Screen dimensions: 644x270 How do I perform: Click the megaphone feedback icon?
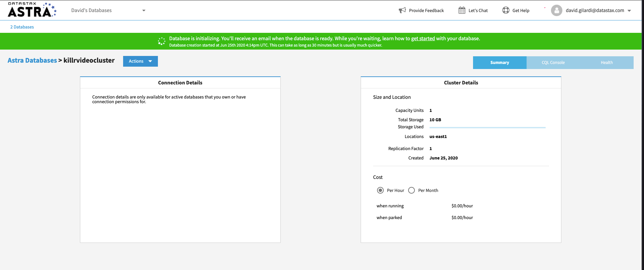click(402, 10)
